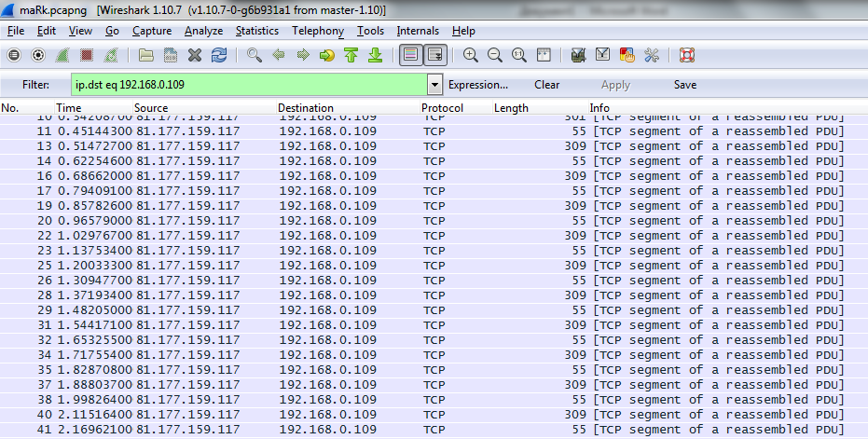
Task: Start a new live capture
Action: tap(62, 55)
